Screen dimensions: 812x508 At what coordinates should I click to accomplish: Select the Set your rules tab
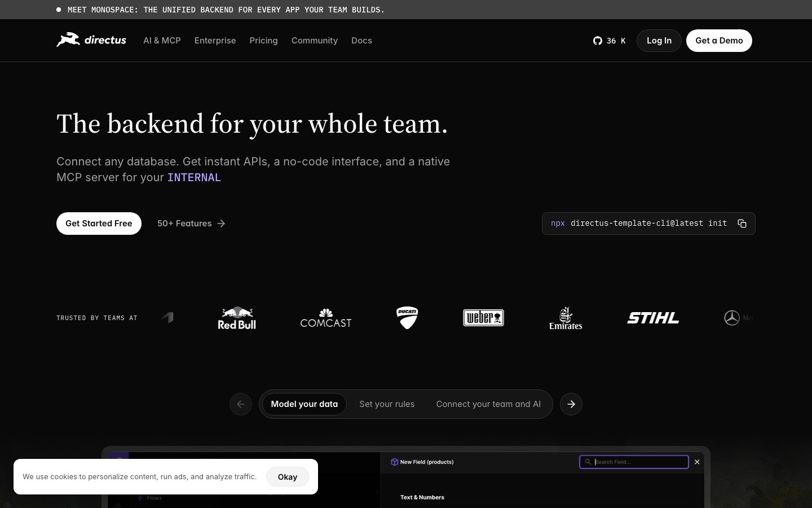click(x=387, y=404)
